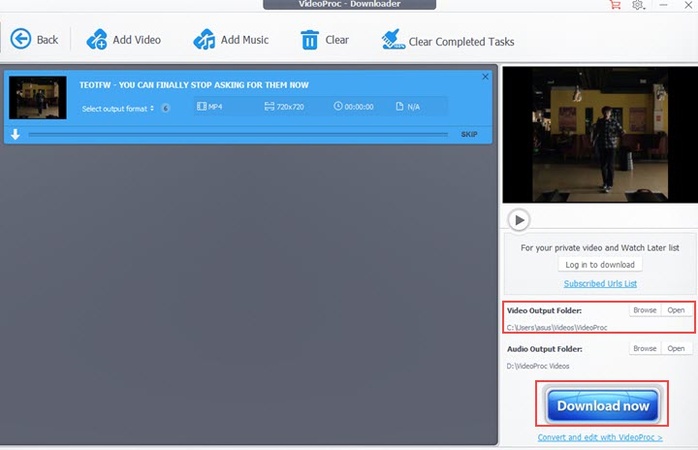Play the preview video
Image resolution: width=698 pixels, height=450 pixels.
519,220
